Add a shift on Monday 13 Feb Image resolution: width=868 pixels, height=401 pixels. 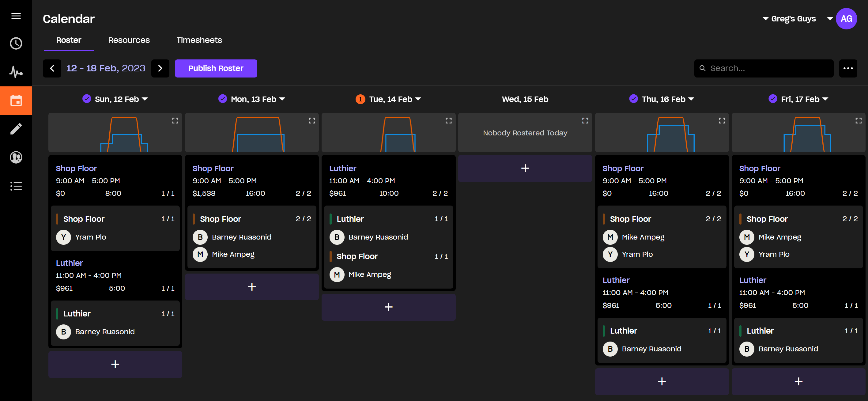(252, 287)
